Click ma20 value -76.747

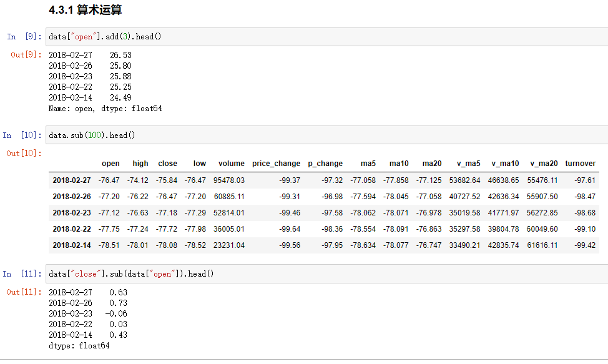(429, 245)
